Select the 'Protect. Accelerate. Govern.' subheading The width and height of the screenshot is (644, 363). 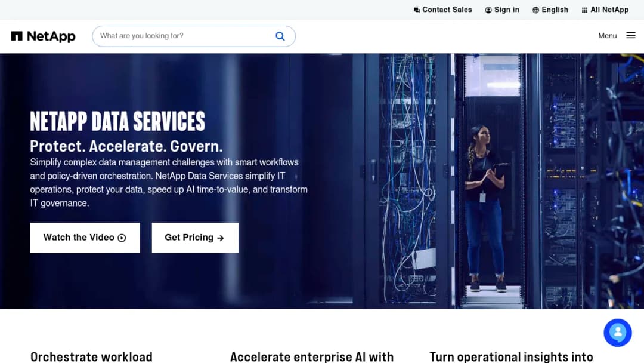126,146
